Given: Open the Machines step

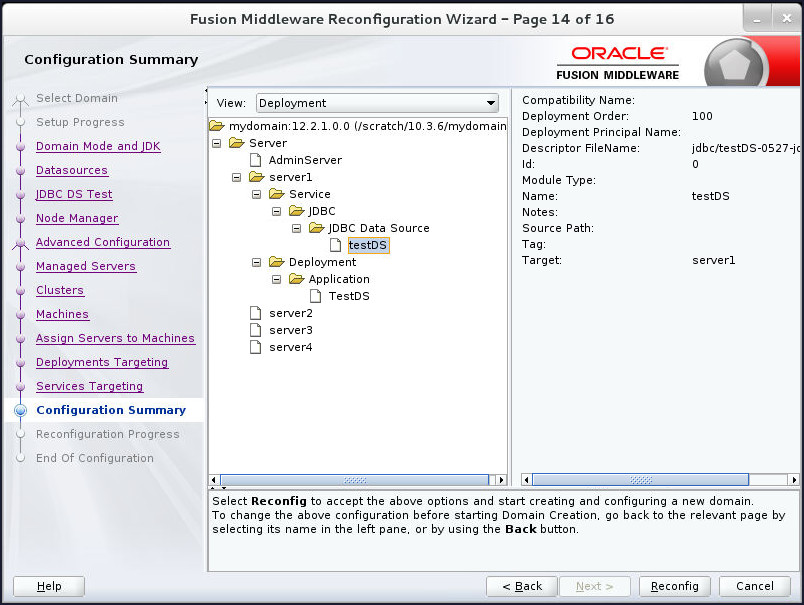Looking at the screenshot, I should click(62, 314).
